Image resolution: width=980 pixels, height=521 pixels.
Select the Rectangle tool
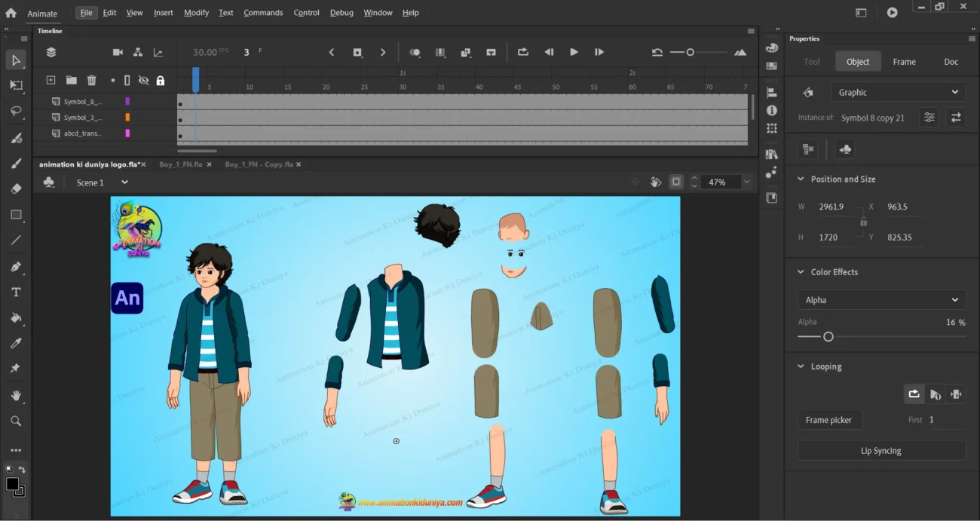[16, 215]
